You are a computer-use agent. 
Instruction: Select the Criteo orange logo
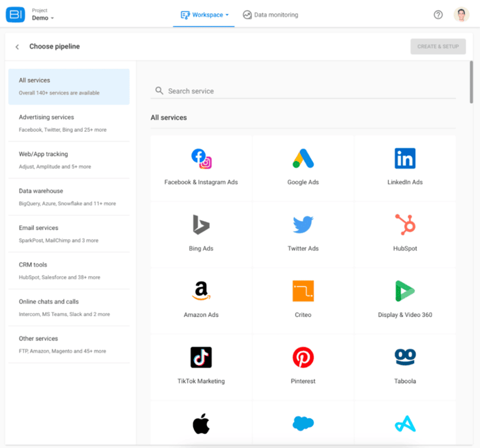tap(303, 291)
